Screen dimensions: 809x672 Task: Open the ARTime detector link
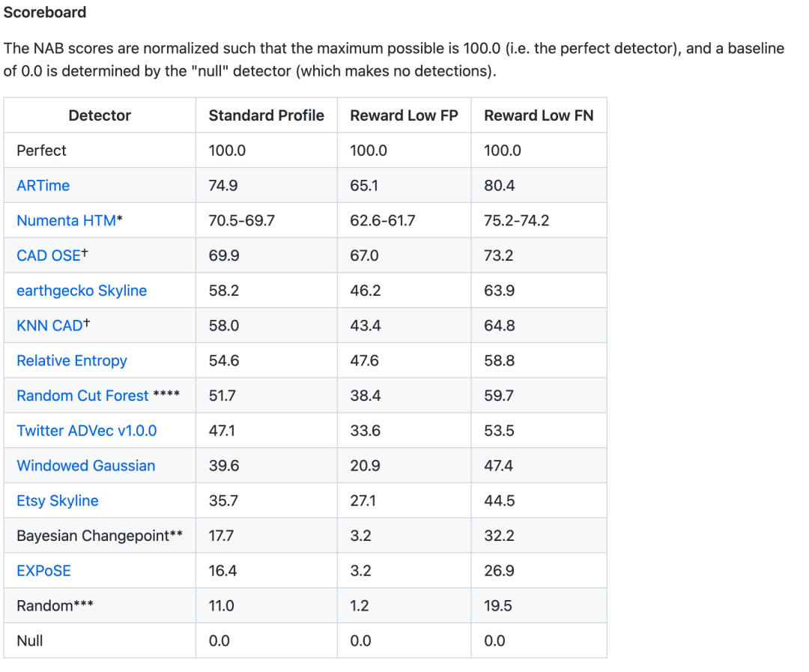[x=43, y=186]
